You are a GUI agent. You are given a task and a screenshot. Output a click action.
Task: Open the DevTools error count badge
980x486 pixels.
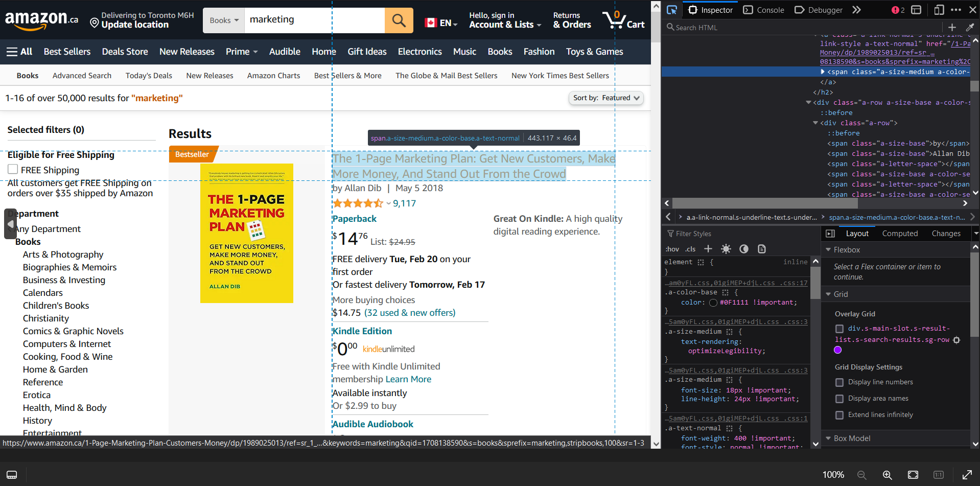[898, 10]
